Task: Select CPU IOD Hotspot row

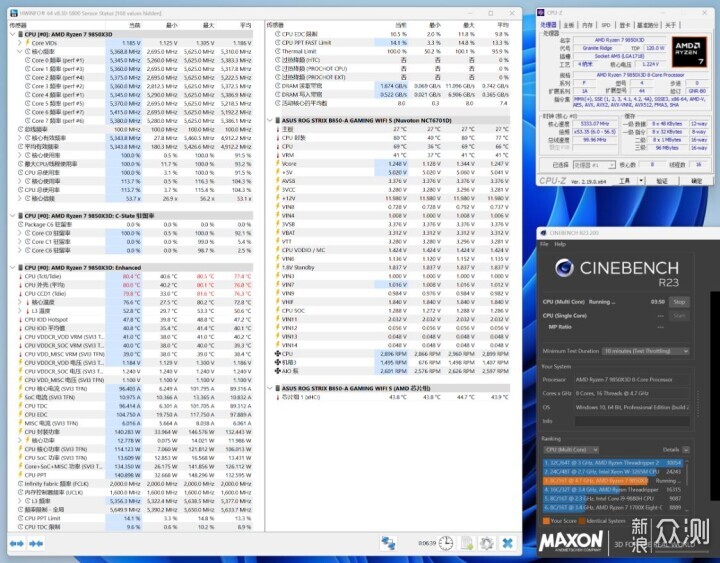Action: 131,320
